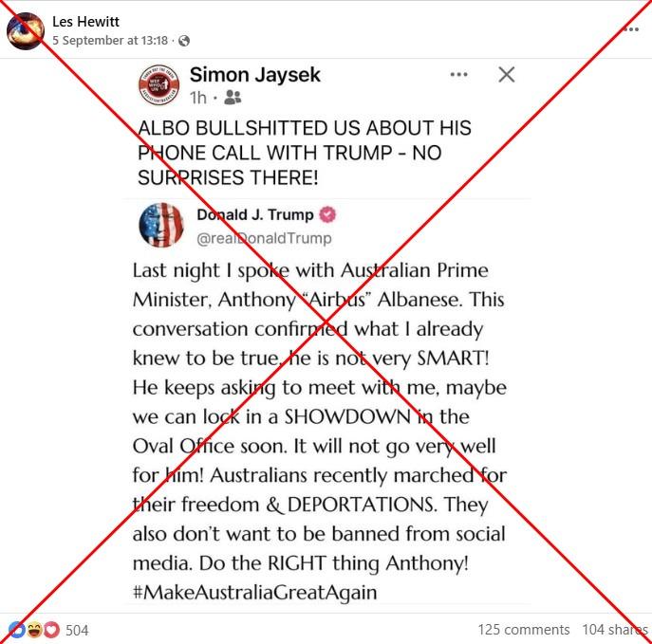Open the 5 September at 13:18 timestamp
Viewport: 652px width, 644px height.
click(x=110, y=40)
